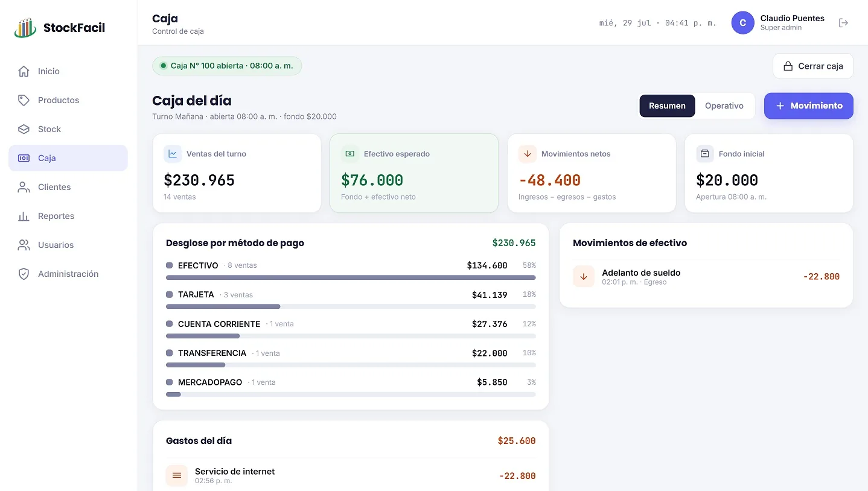The width and height of the screenshot is (868, 491).
Task: Click the Stock box icon
Action: [24, 129]
